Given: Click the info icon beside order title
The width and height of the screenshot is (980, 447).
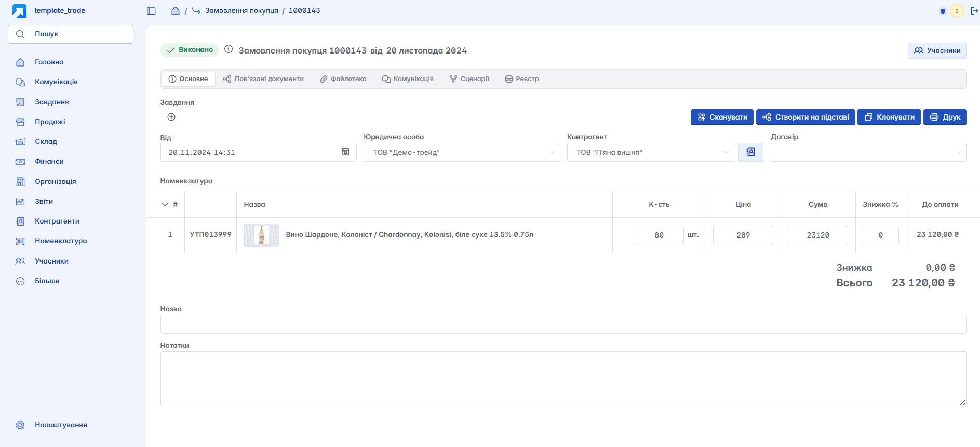Looking at the screenshot, I should 229,49.
